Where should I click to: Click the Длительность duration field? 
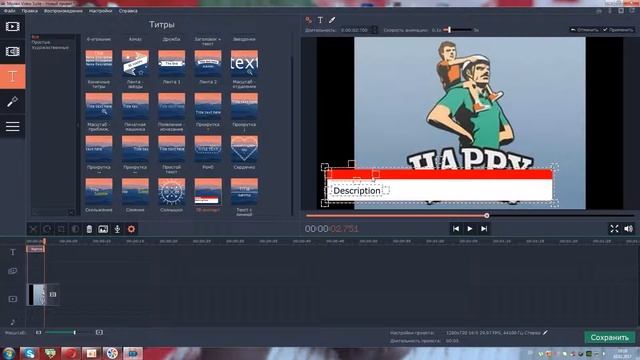355,30
